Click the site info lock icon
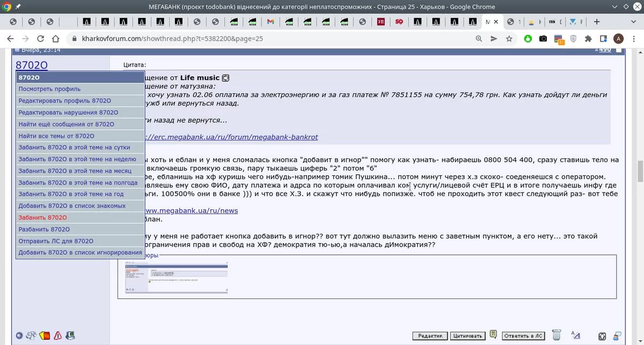Image resolution: width=644 pixels, height=345 pixels. (x=74, y=39)
